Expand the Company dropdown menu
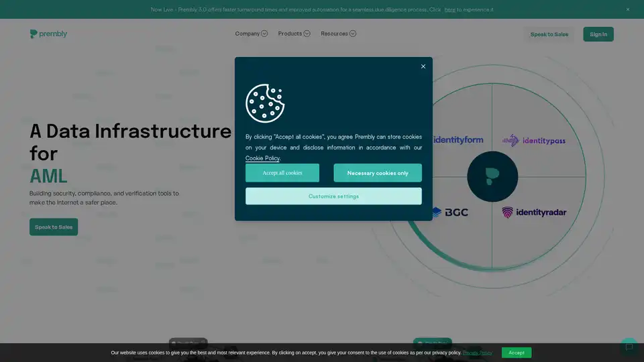This screenshot has height=362, width=644. 251,34
